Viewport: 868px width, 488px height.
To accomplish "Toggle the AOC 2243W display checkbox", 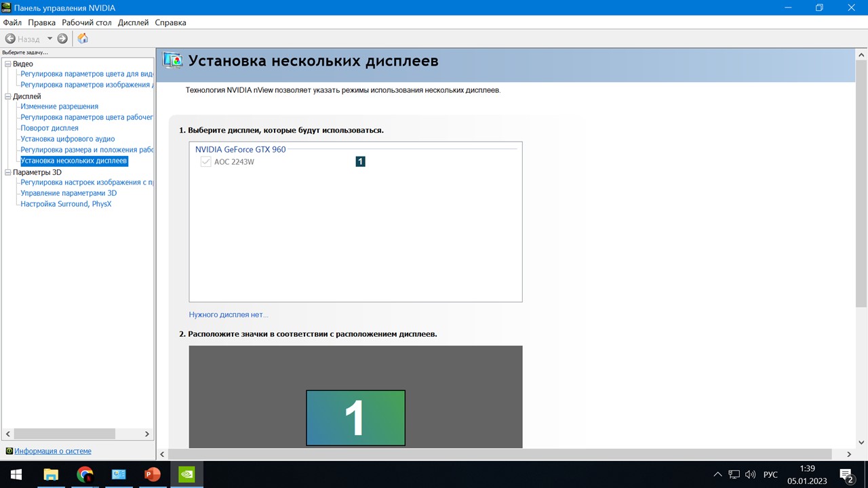I will point(205,162).
